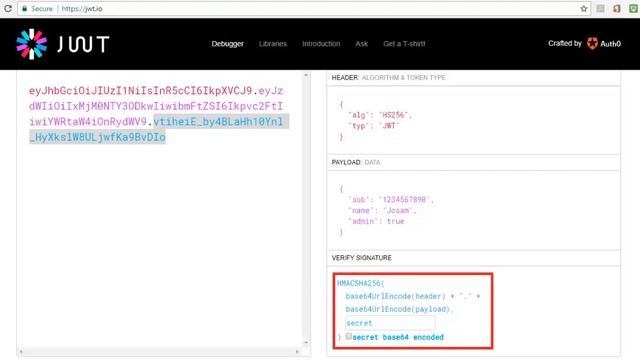640x360 pixels.
Task: Click the encoded token scroll-up arrow
Action: (x=306, y=76)
